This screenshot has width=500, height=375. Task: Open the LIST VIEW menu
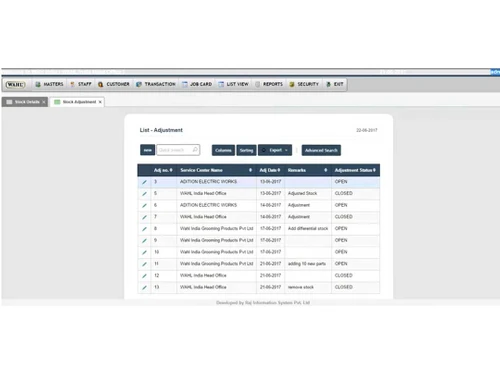(233, 84)
